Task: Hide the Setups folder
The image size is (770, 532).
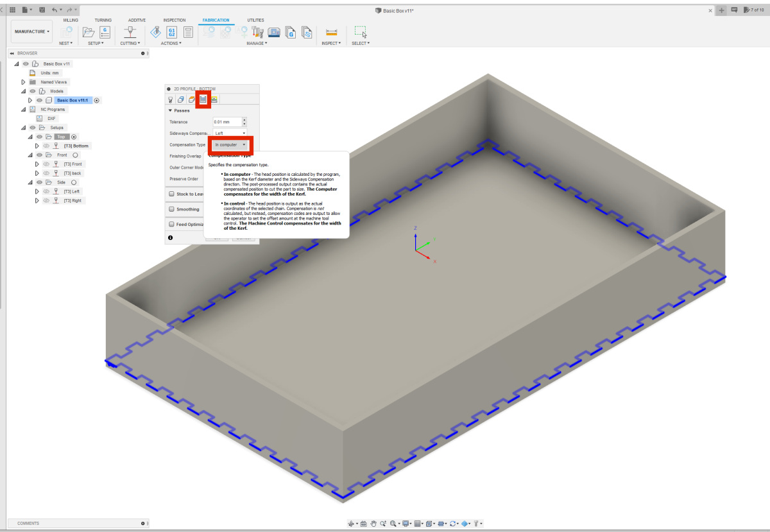Action: (33, 128)
